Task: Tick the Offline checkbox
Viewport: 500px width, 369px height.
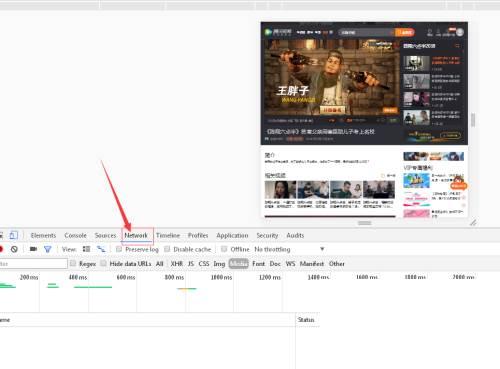Action: (224, 249)
